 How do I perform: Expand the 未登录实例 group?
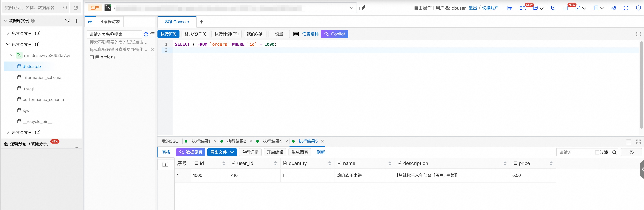click(x=8, y=132)
